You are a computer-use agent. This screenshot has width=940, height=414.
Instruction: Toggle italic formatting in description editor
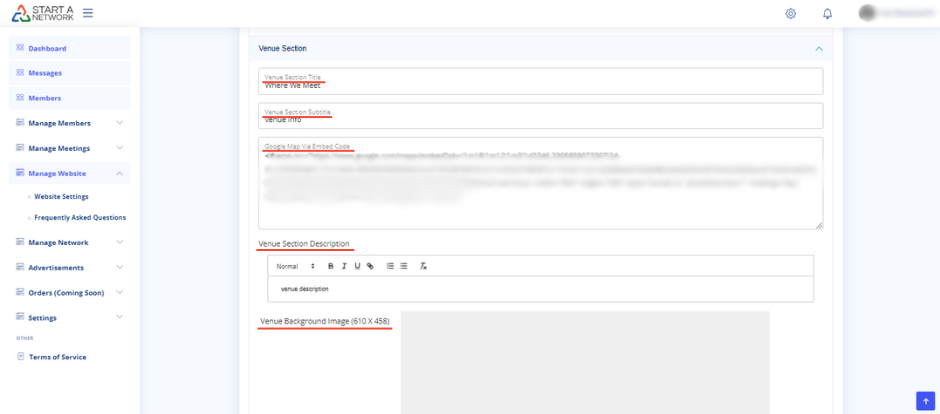pos(344,266)
